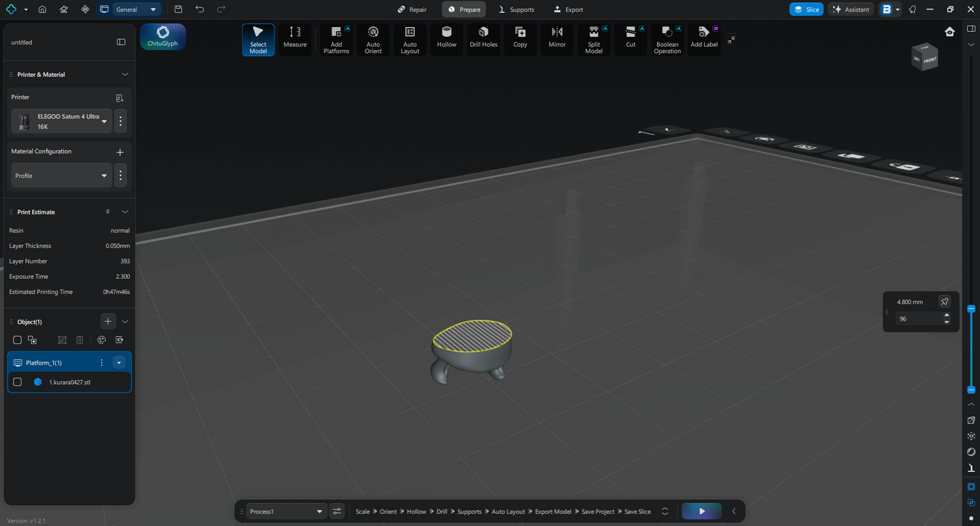Open the account dropdown next to B logo
This screenshot has width=980, height=526.
coord(898,10)
